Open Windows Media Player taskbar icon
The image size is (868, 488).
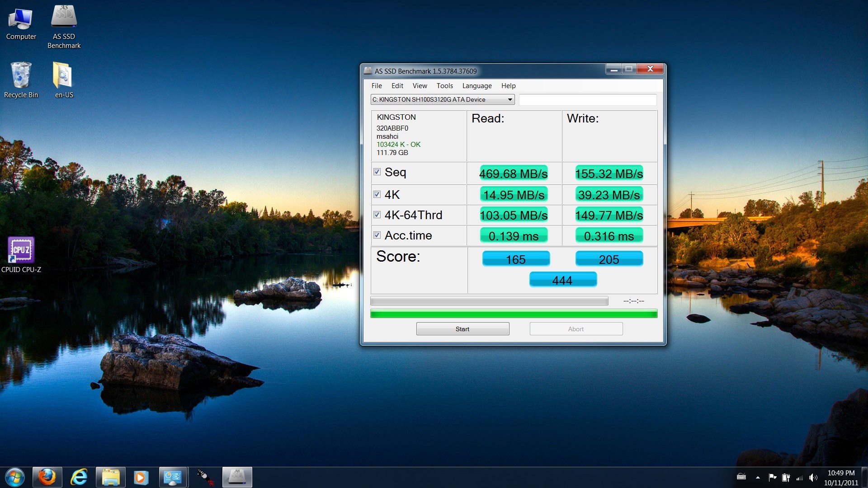click(141, 477)
